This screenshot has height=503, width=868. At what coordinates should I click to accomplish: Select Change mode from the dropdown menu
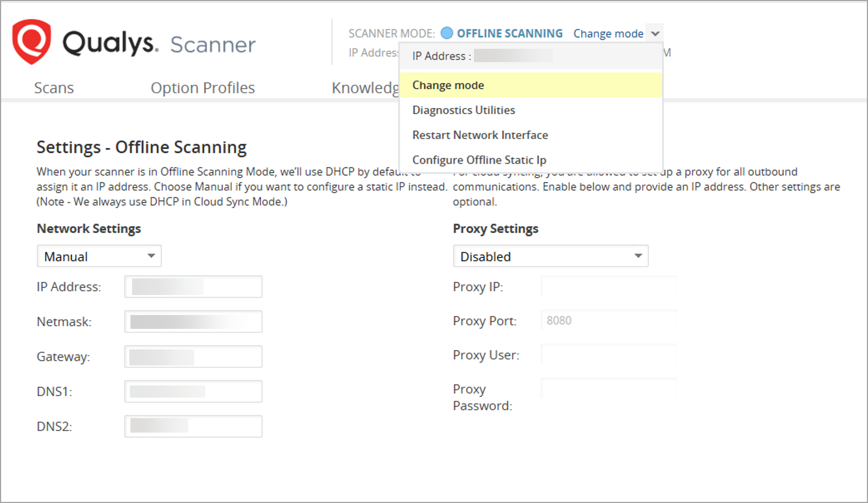448,85
